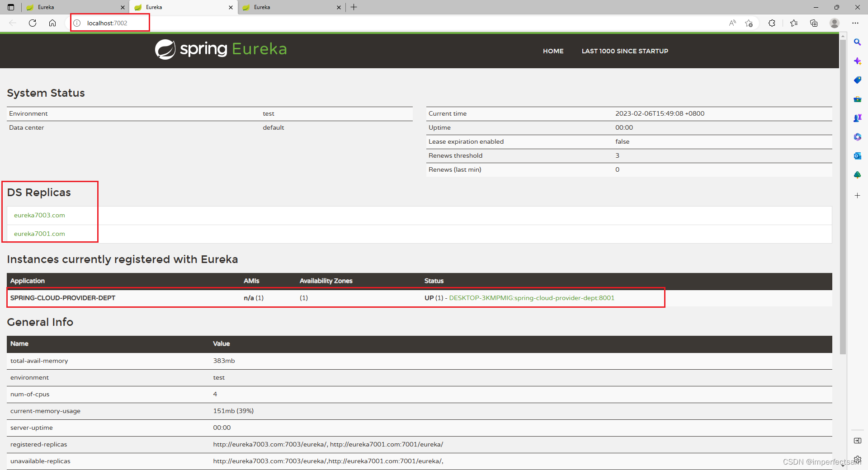Select current-memory-usage value 151mb (39%)
The width and height of the screenshot is (868, 470).
click(x=233, y=411)
